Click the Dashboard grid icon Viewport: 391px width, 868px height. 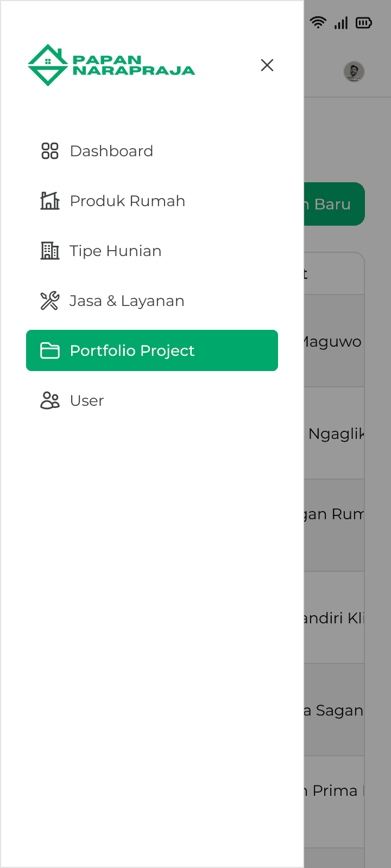pyautogui.click(x=50, y=151)
